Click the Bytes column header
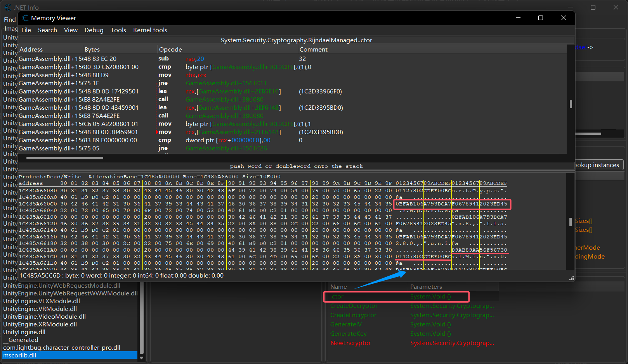 [120, 50]
